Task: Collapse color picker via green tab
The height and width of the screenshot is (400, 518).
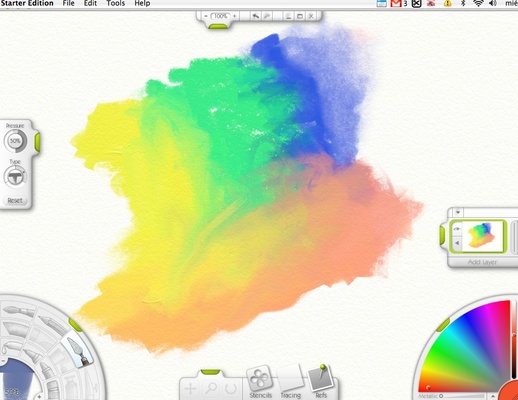Action: pyautogui.click(x=443, y=325)
